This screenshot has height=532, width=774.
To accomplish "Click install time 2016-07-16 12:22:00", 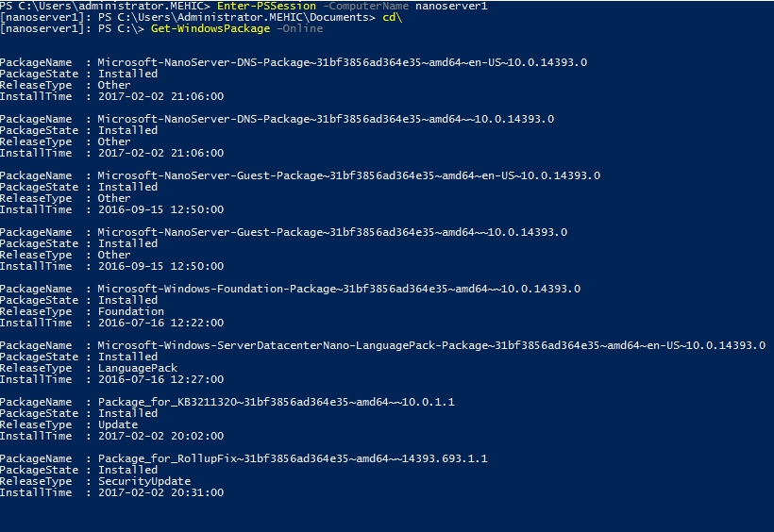I will point(160,324).
